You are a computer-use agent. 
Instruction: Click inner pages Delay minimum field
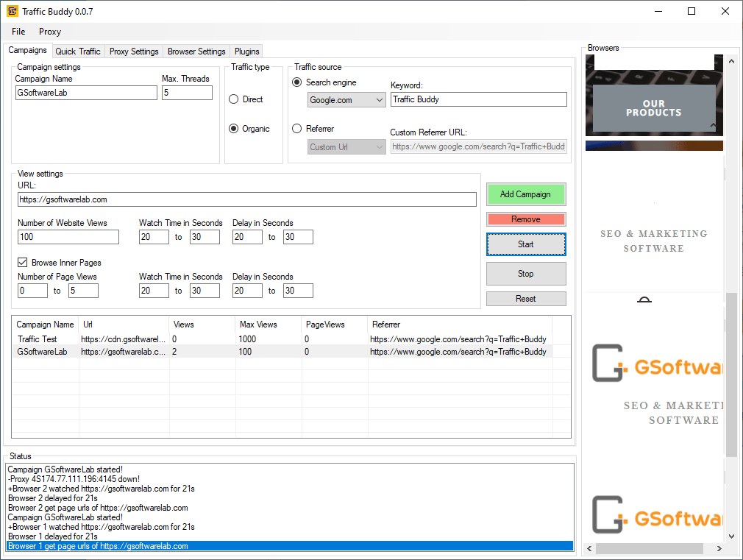tap(247, 290)
